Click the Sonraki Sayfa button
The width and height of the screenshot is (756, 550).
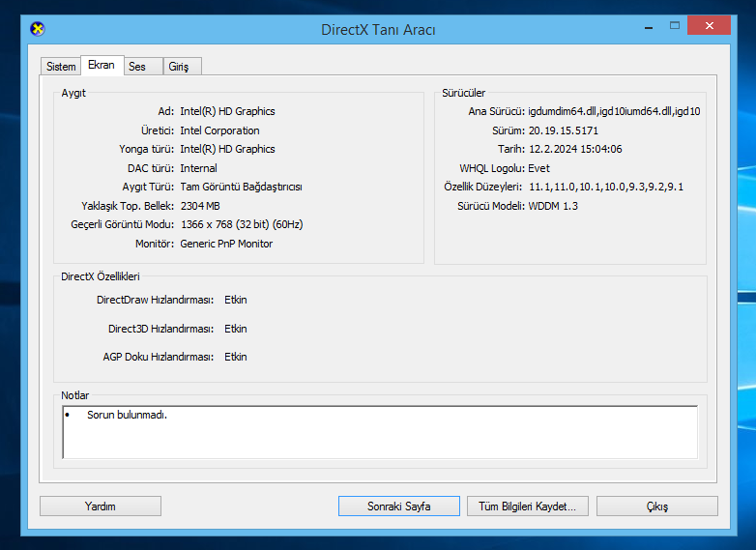point(398,507)
